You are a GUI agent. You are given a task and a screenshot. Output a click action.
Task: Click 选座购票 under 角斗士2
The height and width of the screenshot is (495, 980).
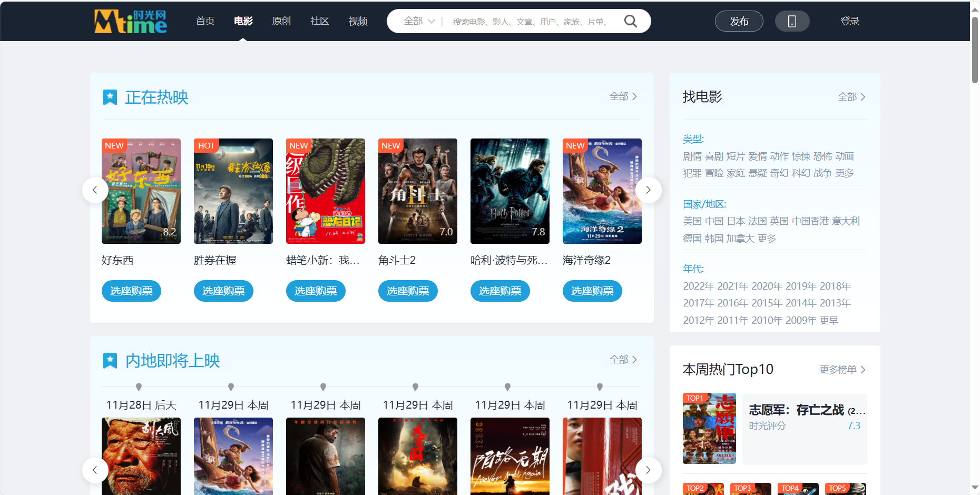click(x=407, y=291)
